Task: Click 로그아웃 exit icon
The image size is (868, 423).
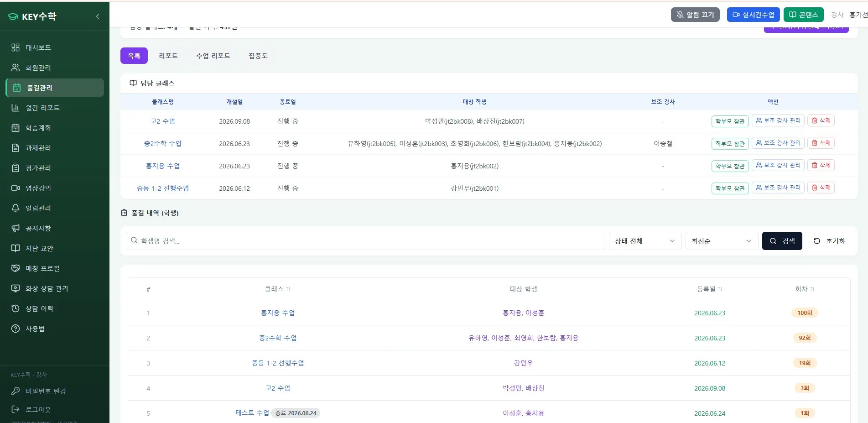Action: click(x=16, y=409)
